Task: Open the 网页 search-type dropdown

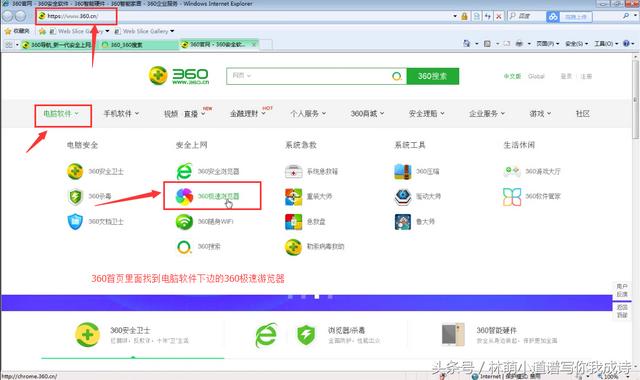Action: [242, 76]
